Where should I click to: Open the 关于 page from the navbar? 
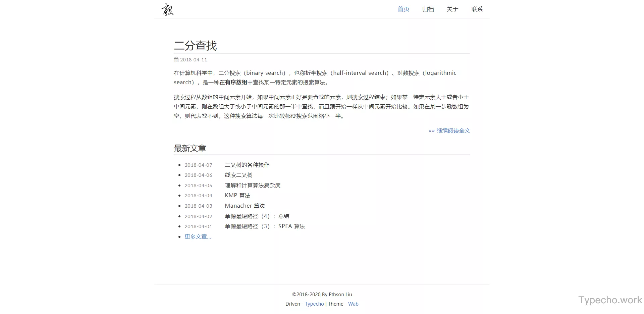(452, 9)
